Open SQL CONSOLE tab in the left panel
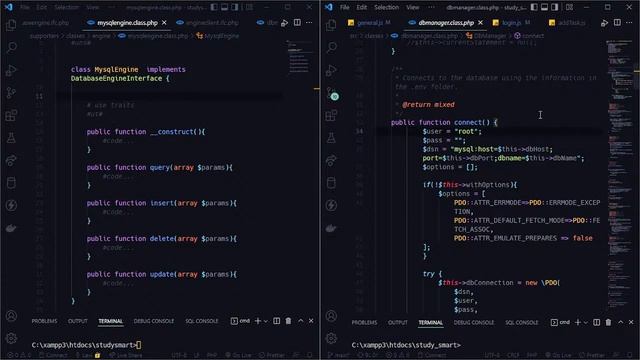 [202, 321]
